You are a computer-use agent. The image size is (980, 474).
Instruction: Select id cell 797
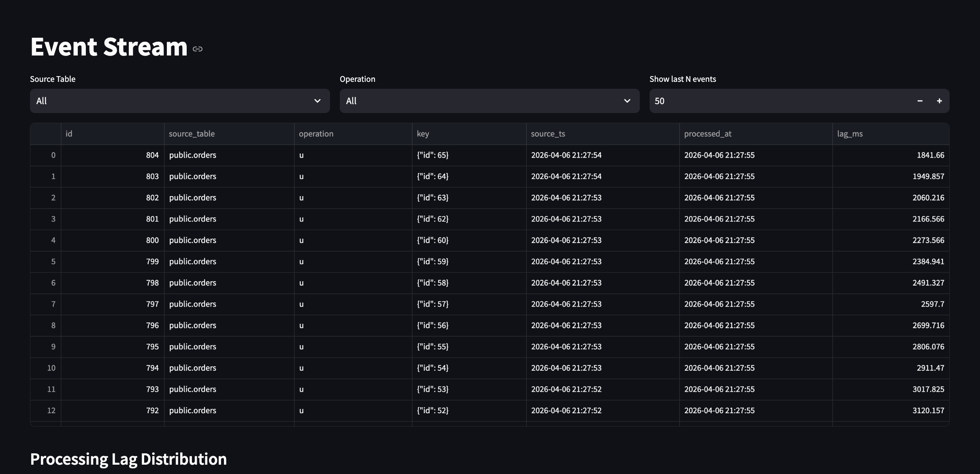[x=113, y=304]
